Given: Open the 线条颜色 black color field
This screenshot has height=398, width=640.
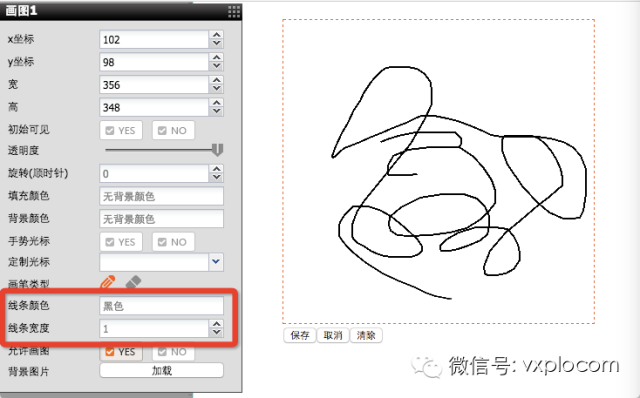Looking at the screenshot, I should pos(162,306).
